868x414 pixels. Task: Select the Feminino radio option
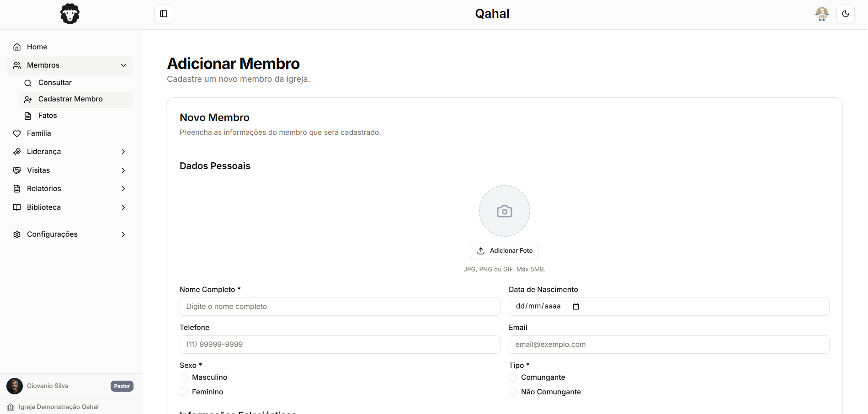(x=184, y=392)
